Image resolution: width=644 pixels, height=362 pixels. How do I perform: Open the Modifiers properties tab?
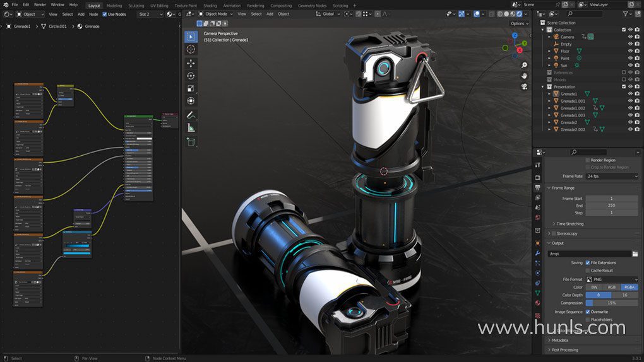(538, 254)
